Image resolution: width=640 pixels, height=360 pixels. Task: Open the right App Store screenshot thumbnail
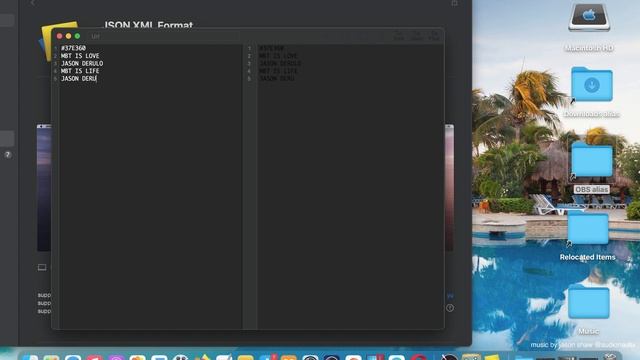(449, 188)
